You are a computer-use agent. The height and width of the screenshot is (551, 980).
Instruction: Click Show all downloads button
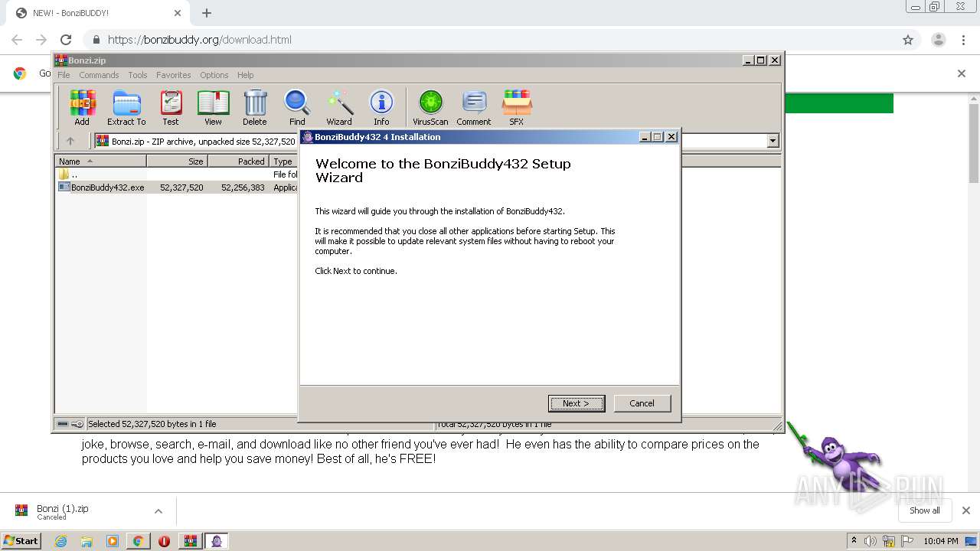pos(925,510)
